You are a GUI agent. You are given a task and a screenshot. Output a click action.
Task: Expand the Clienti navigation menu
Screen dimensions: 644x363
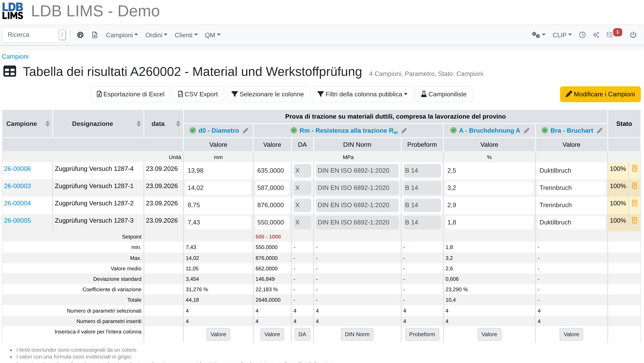coord(186,35)
